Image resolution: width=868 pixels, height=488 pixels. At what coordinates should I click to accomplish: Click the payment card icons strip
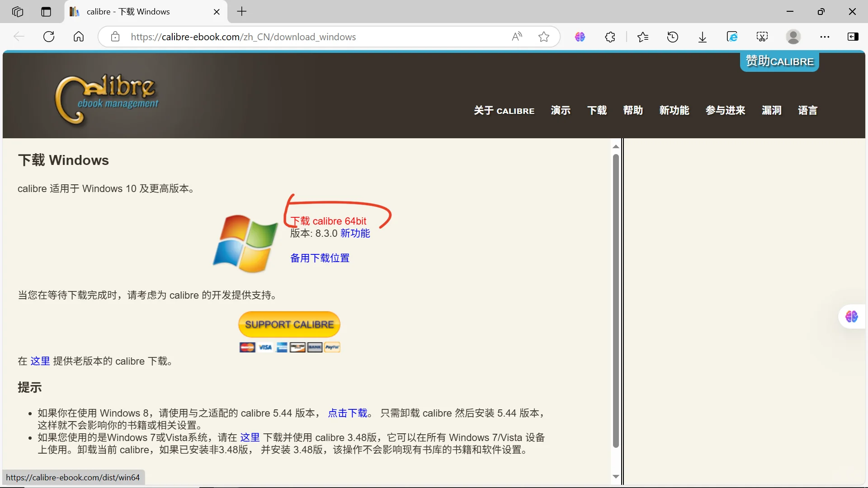tap(289, 347)
